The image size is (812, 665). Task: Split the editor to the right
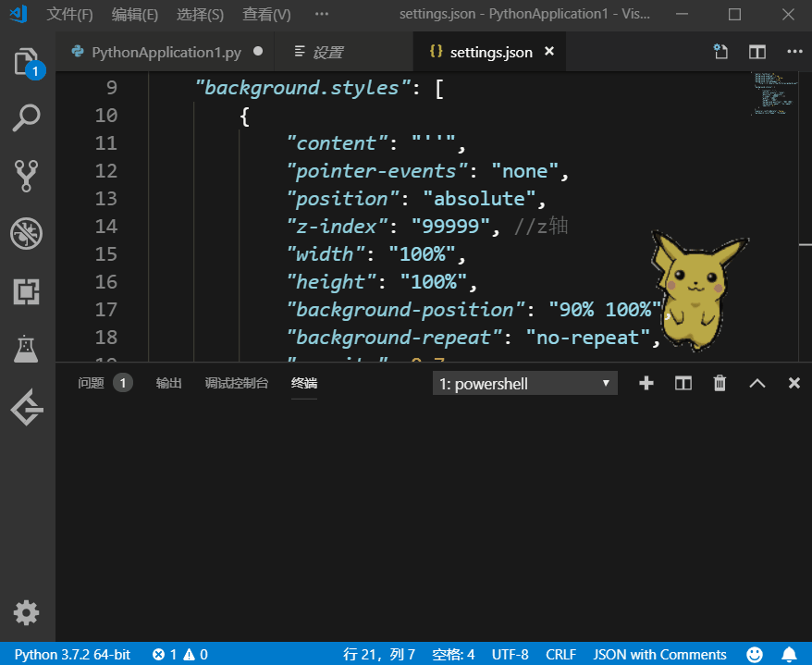[x=757, y=53]
